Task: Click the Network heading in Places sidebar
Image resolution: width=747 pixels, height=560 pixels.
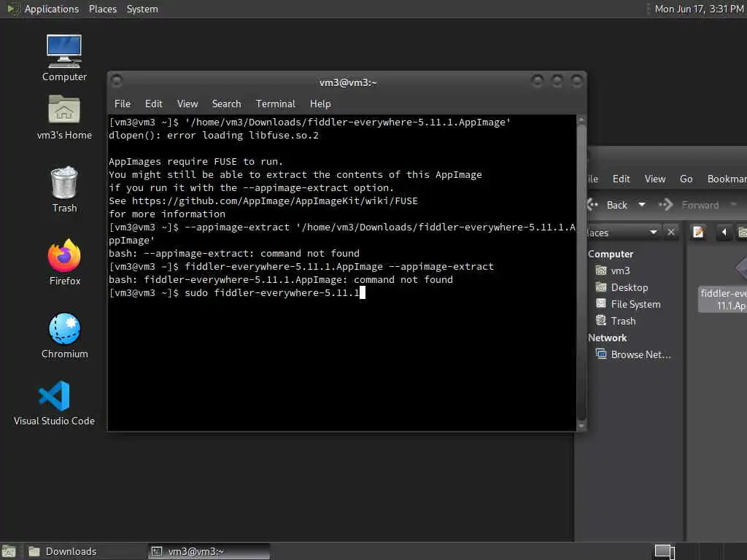Action: (607, 338)
